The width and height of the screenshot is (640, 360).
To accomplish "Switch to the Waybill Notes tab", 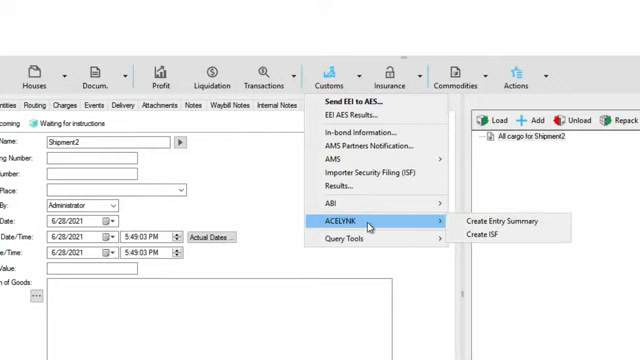I will point(230,105).
